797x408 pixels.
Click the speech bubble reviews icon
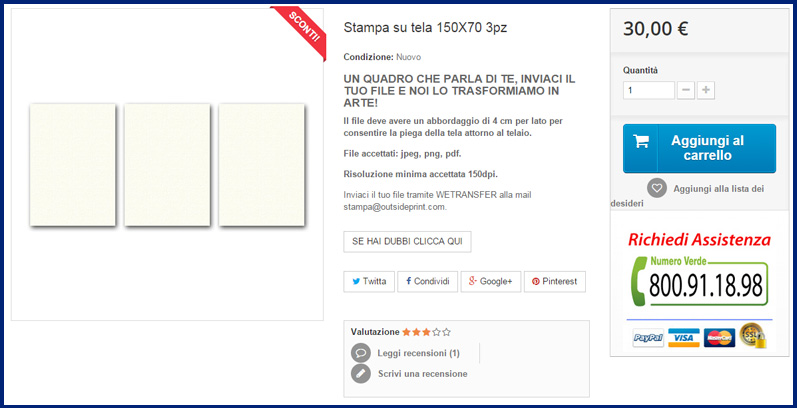coord(360,353)
